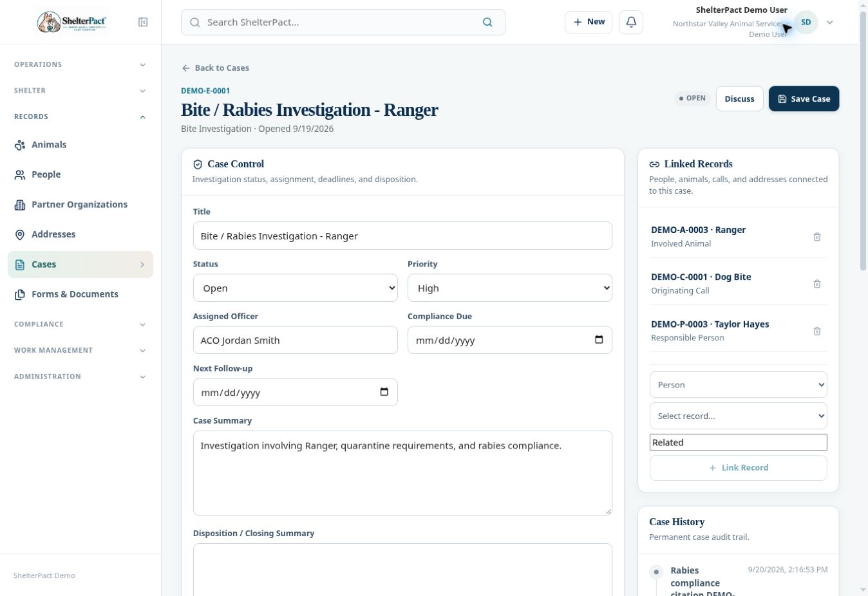Click the Related relationship field
This screenshot has width=868, height=596.
tap(738, 442)
